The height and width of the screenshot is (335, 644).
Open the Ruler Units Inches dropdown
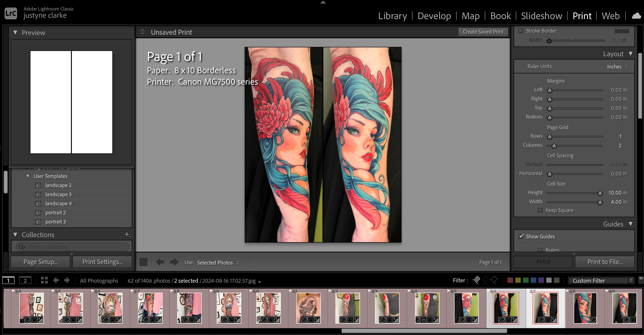point(617,67)
